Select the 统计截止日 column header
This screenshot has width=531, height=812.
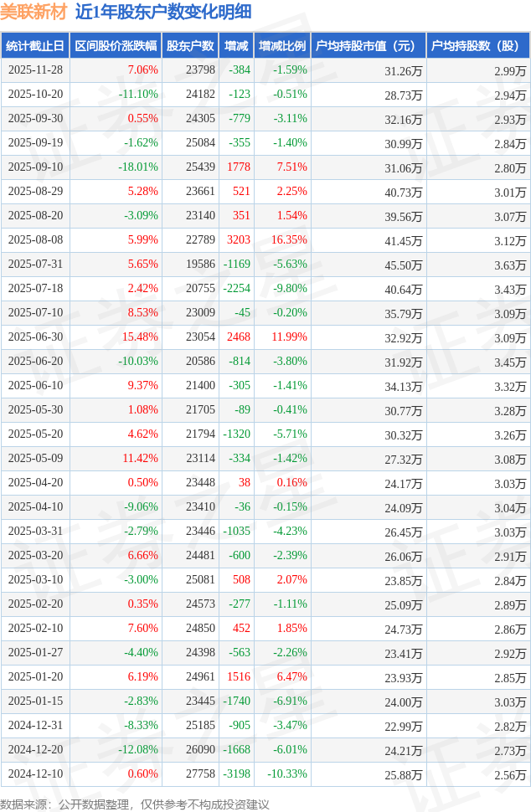35,46
